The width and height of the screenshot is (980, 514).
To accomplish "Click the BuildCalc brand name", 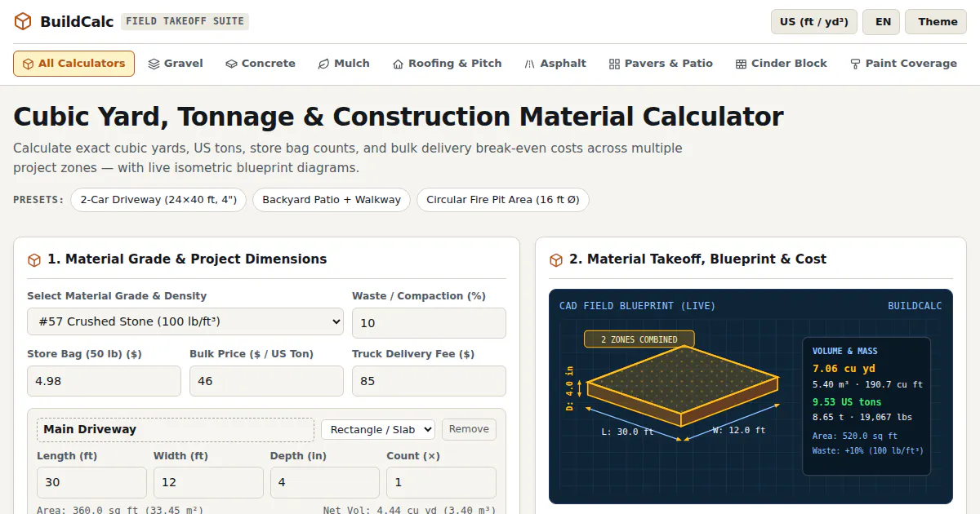I will click(77, 22).
